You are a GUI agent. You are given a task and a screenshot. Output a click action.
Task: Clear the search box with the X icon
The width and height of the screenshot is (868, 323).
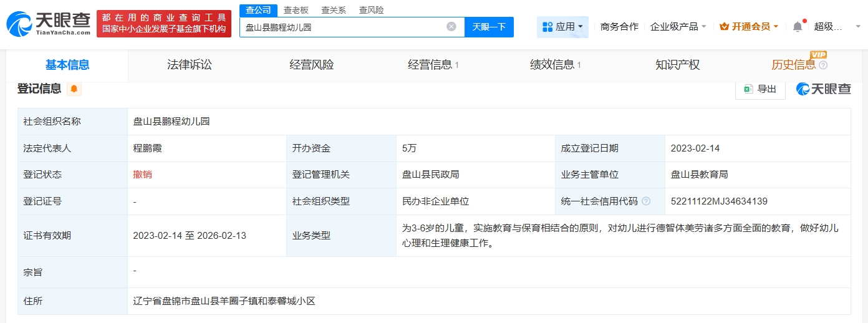(451, 27)
